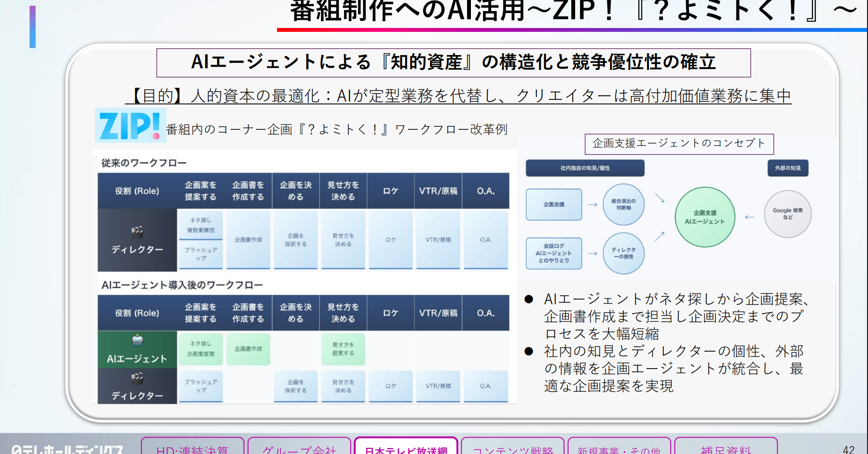Click the ブラッシュアップ cell in the AI導入後 table

point(201,386)
